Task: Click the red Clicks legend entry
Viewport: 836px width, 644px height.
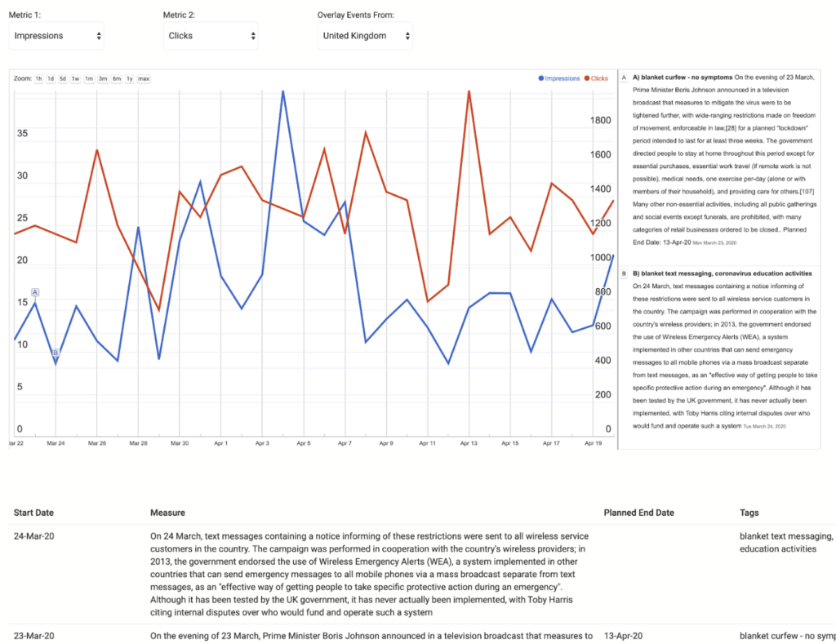Action: click(596, 78)
